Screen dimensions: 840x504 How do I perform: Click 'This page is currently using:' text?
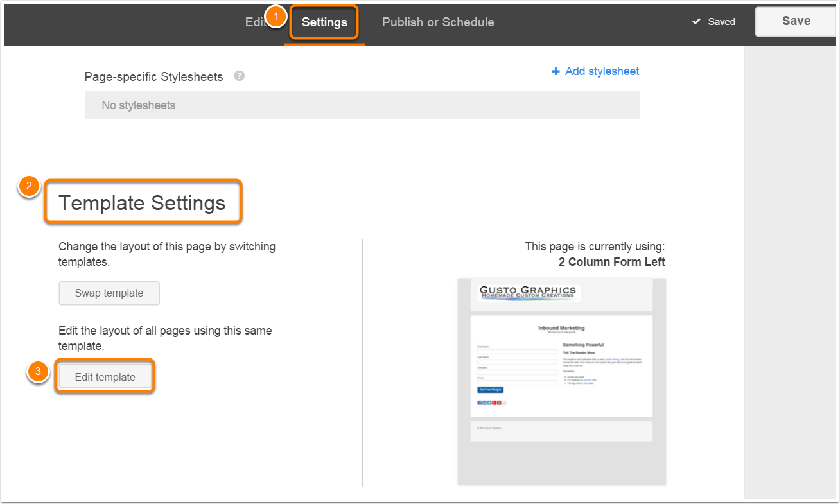(595, 247)
